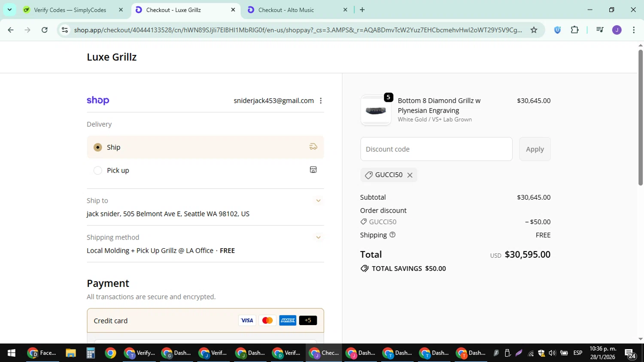This screenshot has height=362, width=644.
Task: Click the Shop logo
Action: pyautogui.click(x=98, y=100)
